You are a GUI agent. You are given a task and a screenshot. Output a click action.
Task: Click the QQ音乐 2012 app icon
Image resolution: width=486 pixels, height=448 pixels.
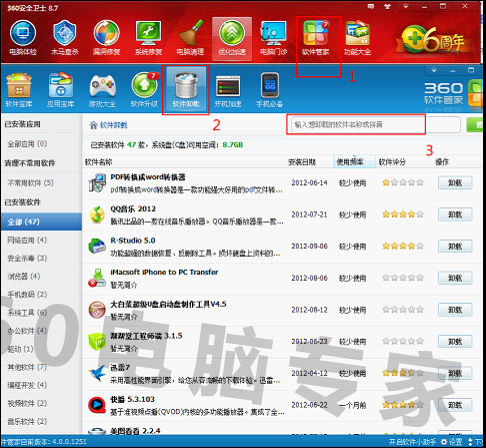pos(97,214)
